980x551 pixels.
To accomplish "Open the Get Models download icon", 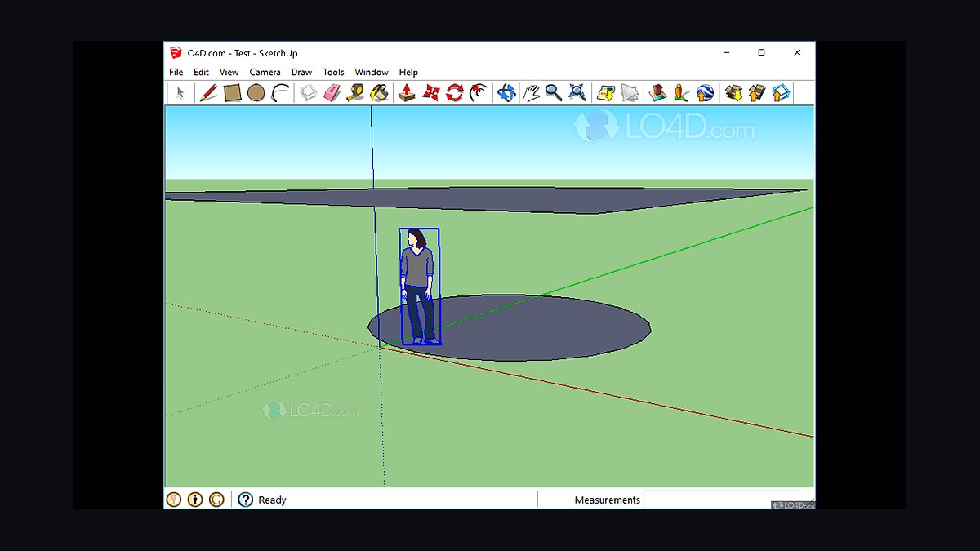I will click(733, 93).
